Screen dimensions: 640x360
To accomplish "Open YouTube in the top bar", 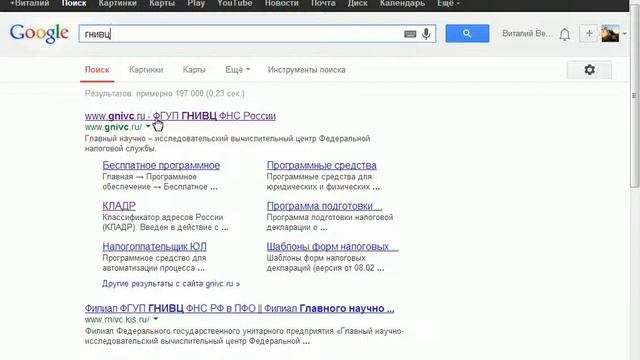I will click(x=235, y=4).
